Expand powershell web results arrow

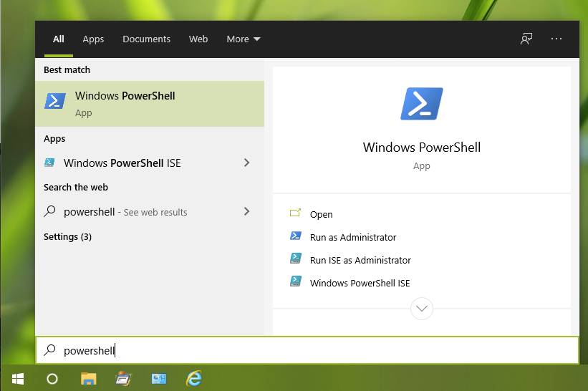pos(246,211)
